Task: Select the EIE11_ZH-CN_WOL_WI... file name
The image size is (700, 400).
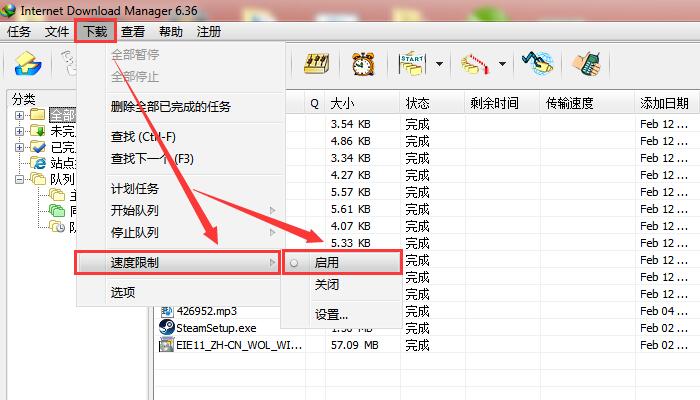Action: (x=239, y=345)
